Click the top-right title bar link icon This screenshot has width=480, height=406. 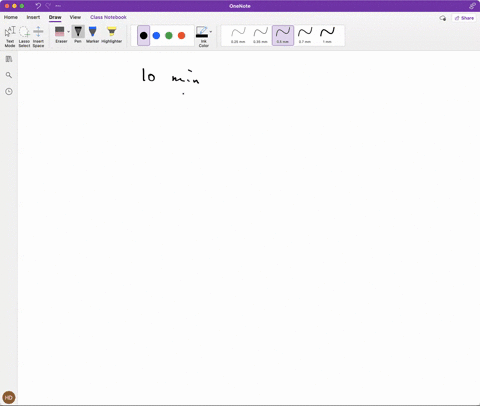472,6
